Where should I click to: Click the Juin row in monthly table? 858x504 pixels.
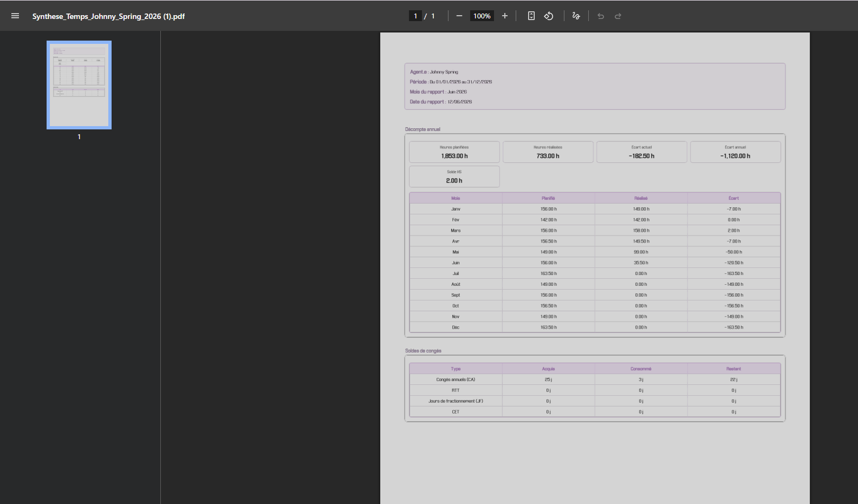[595, 263]
